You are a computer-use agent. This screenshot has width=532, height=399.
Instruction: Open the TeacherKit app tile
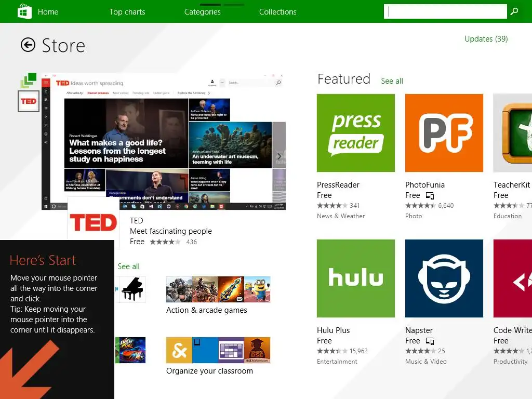tap(513, 133)
